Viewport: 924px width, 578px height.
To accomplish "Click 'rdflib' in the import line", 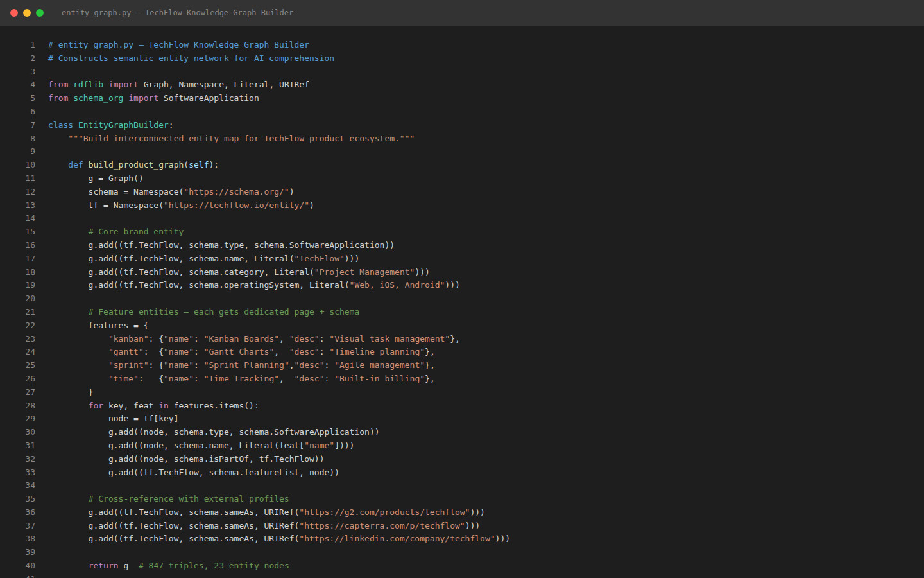I will tap(89, 85).
